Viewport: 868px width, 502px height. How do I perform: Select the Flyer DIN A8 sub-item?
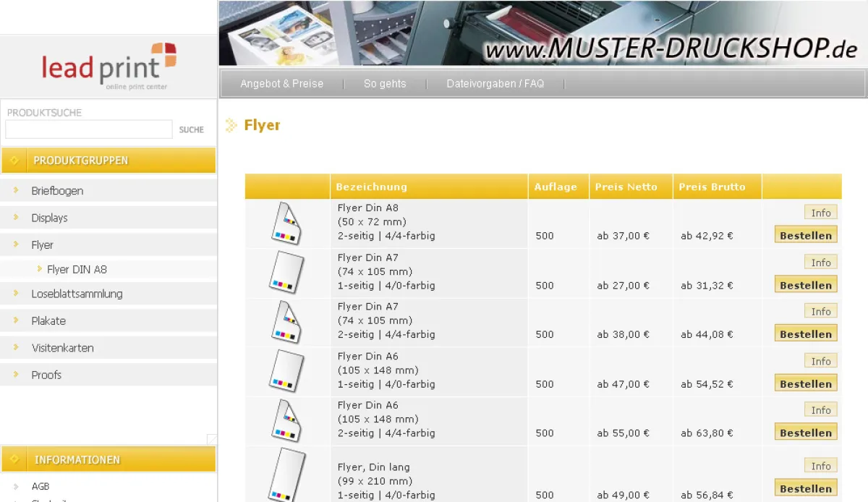coord(77,269)
